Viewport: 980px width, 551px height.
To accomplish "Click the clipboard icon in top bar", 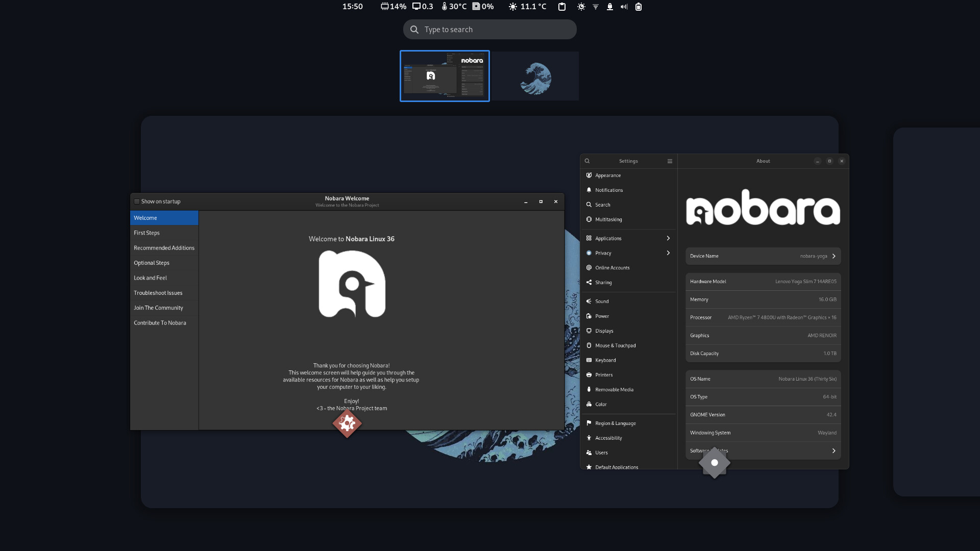I will pyautogui.click(x=562, y=7).
